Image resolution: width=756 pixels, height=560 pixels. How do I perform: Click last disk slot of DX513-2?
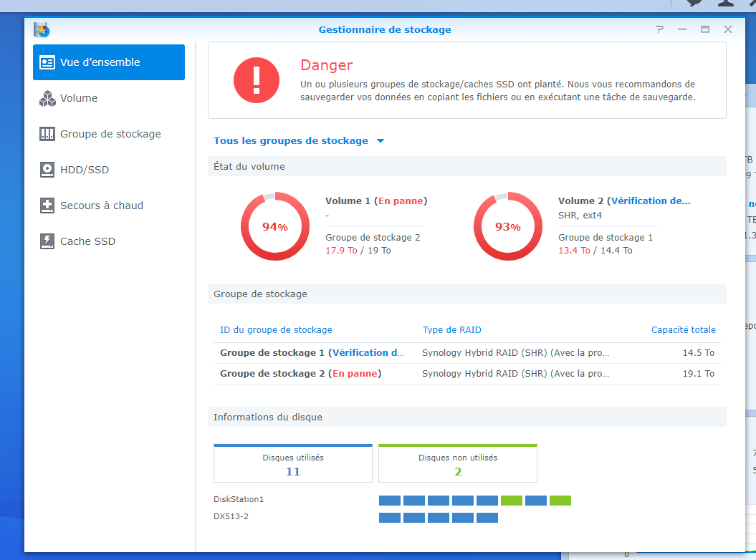click(x=487, y=518)
